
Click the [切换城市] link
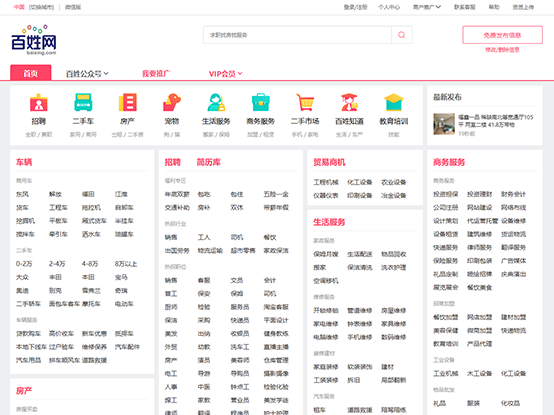41,7
